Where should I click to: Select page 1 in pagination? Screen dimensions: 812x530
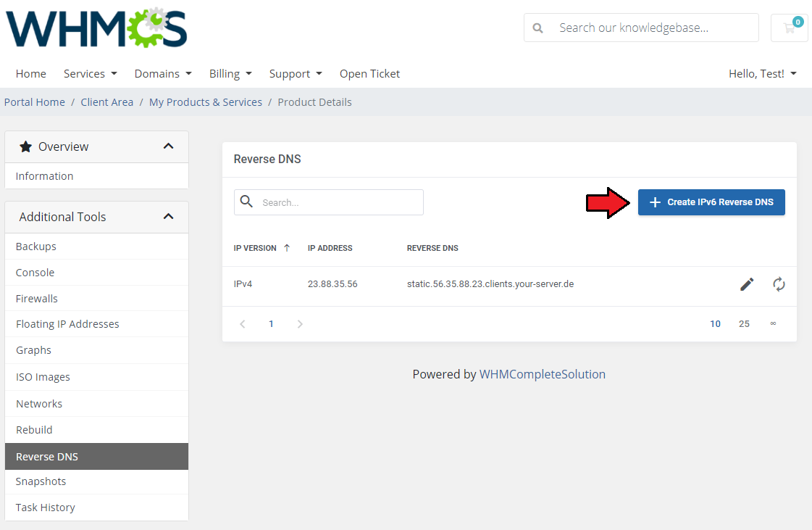[x=271, y=323]
